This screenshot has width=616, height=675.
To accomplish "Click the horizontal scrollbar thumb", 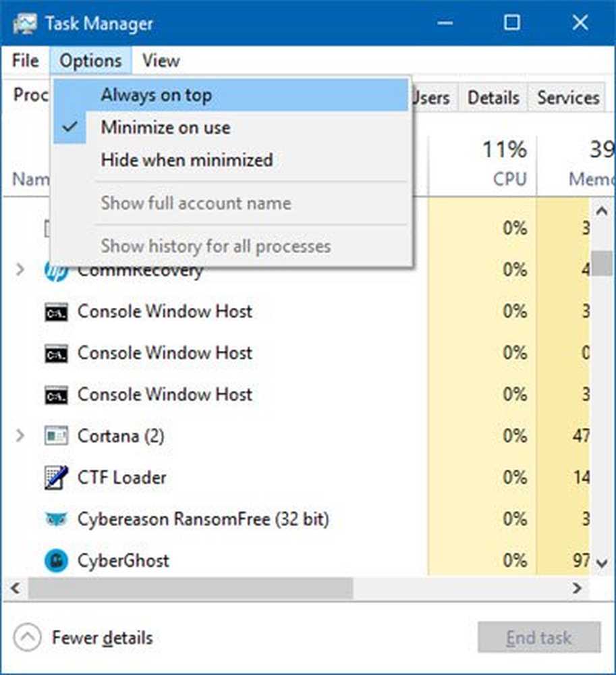I will (190, 588).
